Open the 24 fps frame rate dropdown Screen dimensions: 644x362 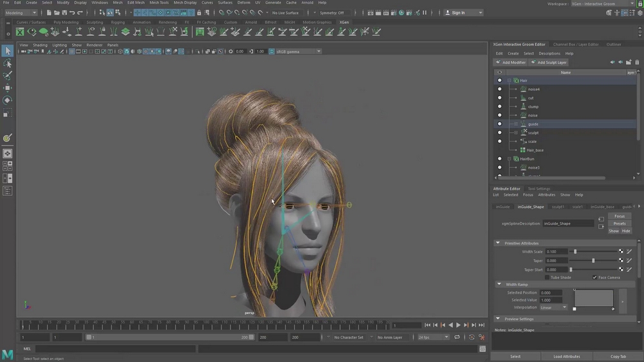click(x=433, y=338)
